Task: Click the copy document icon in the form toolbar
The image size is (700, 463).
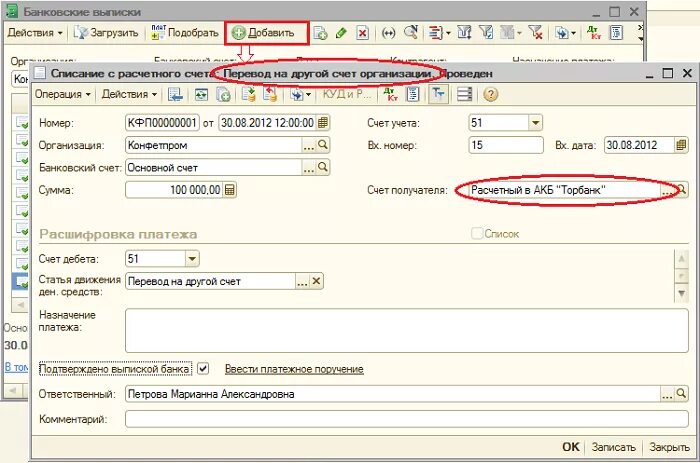Action: [x=223, y=94]
